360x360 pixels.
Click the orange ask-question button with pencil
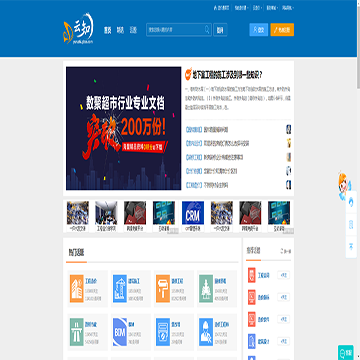(x=282, y=30)
